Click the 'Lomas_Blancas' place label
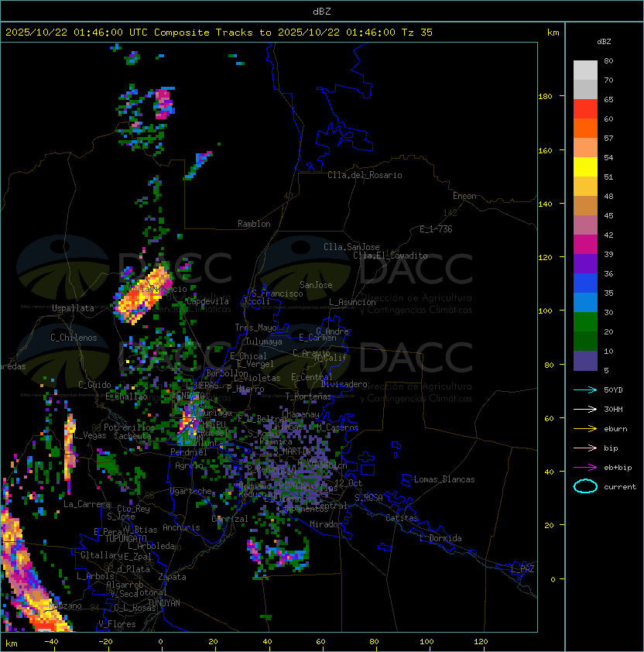644x652 pixels. (444, 479)
